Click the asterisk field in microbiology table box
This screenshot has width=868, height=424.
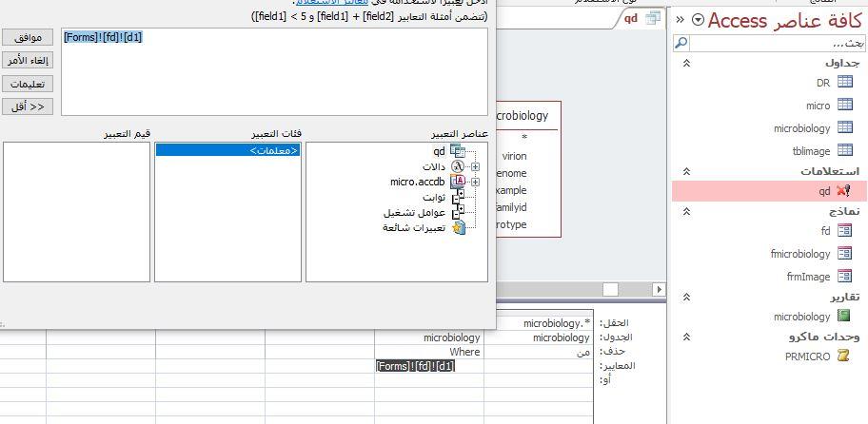524,138
